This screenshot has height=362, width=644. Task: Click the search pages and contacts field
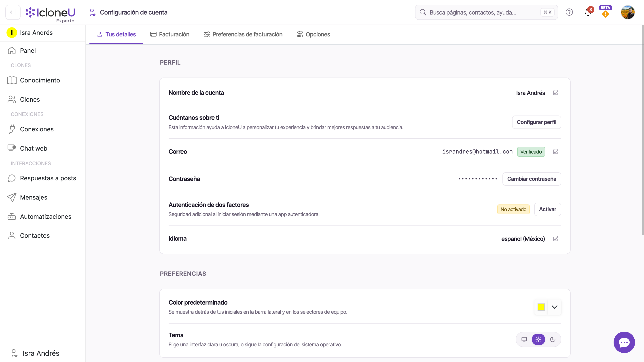[x=486, y=12]
